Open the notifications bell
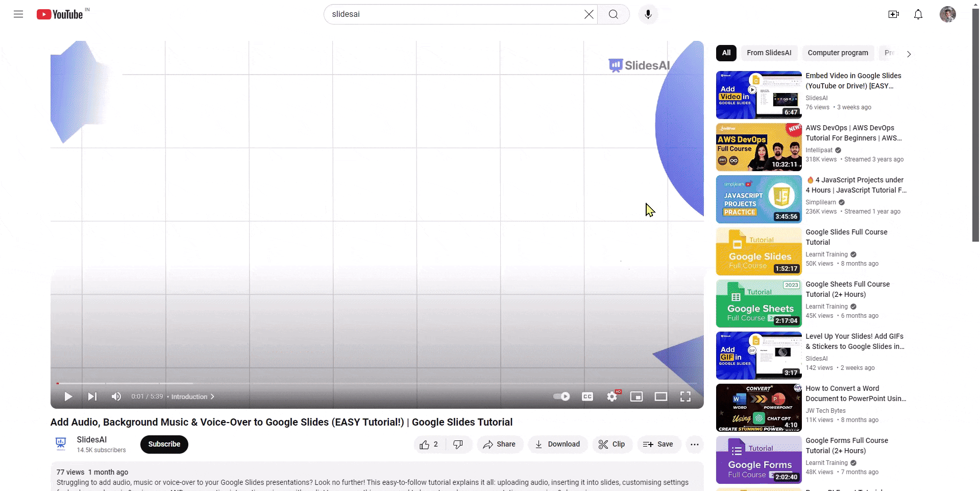The height and width of the screenshot is (491, 980). pyautogui.click(x=918, y=14)
